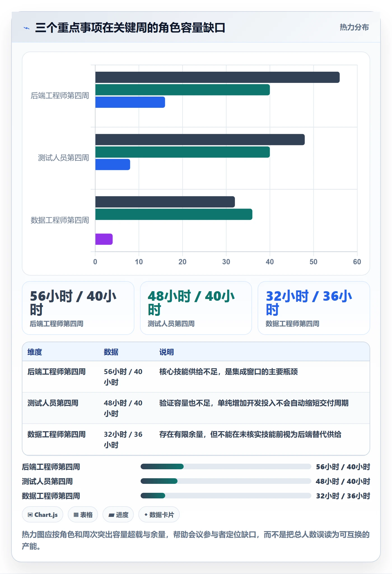Click the 48小时 / 40小时 value beside the progress bar
The width and height of the screenshot is (392, 574).
[x=343, y=481]
